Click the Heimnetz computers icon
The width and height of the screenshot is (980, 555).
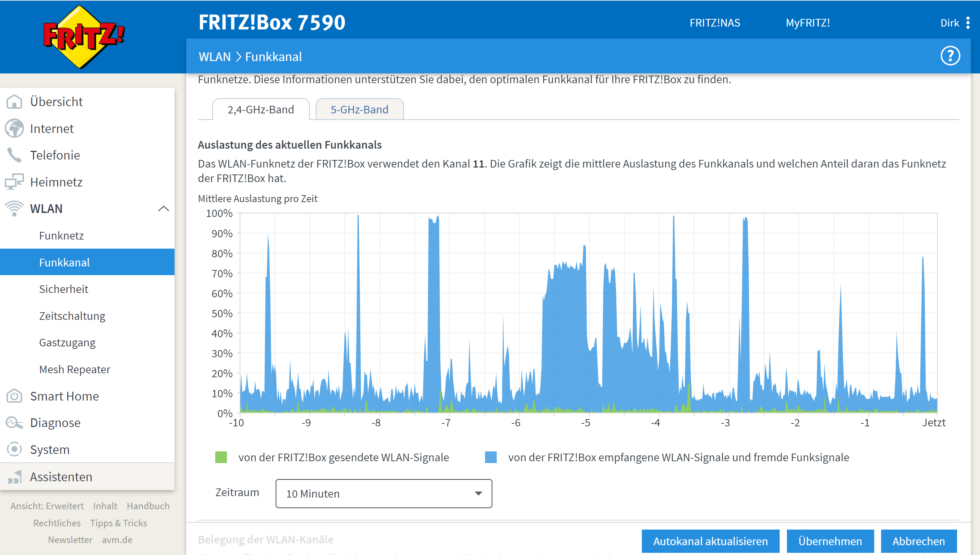click(x=15, y=182)
